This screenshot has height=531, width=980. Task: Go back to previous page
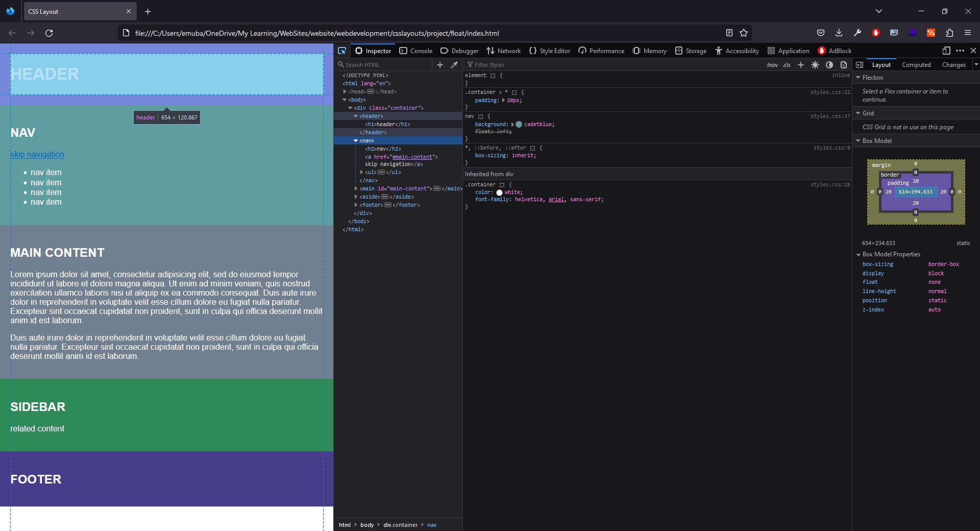pos(12,33)
